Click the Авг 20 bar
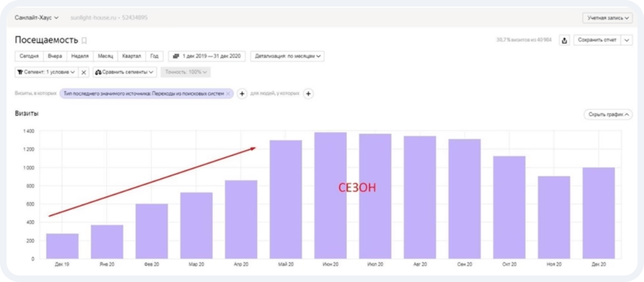Image resolution: width=644 pixels, height=282 pixels. pos(420,198)
